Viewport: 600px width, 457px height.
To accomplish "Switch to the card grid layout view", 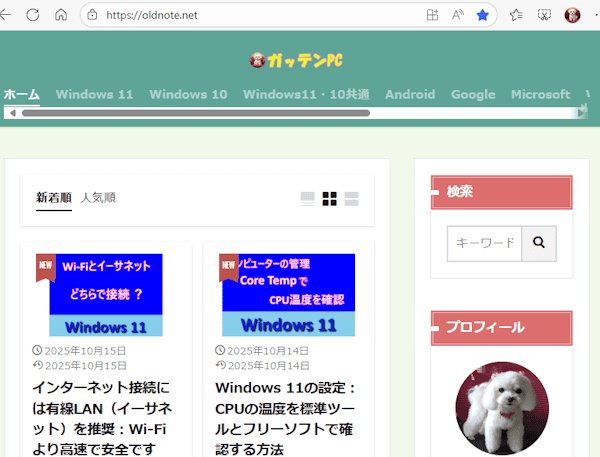I will 329,199.
